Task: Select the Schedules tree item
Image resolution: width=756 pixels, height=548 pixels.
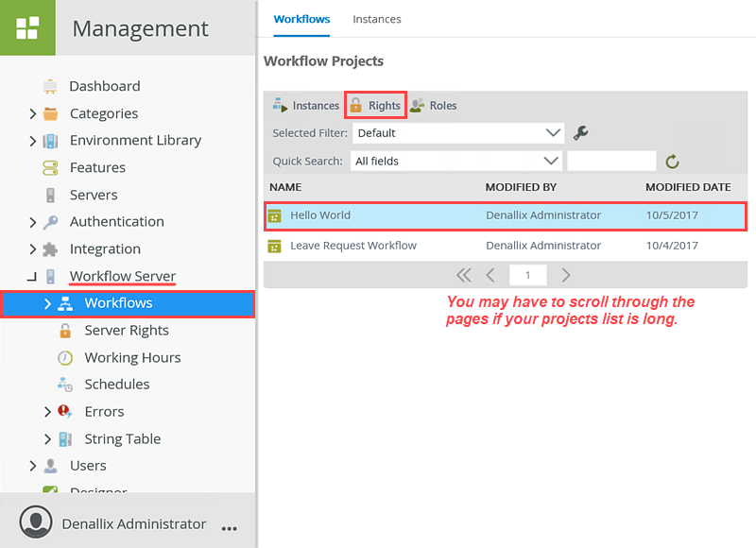Action: click(117, 385)
